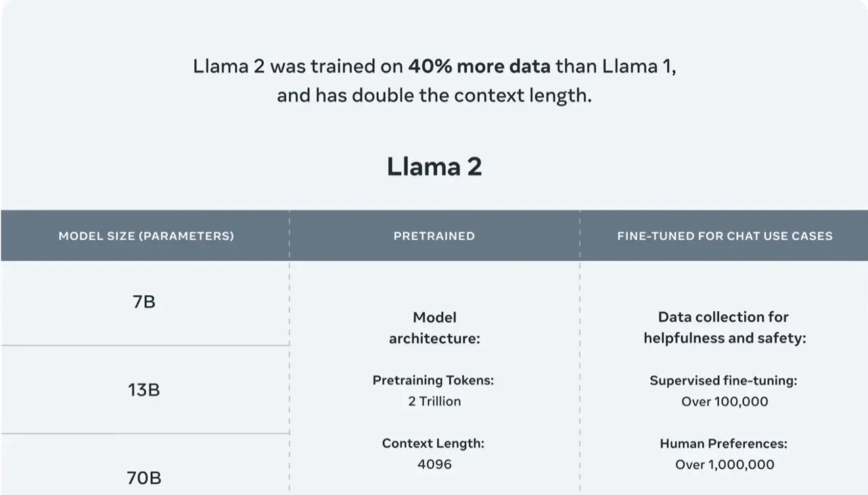
Task: Select the 7B model size row
Action: [145, 303]
